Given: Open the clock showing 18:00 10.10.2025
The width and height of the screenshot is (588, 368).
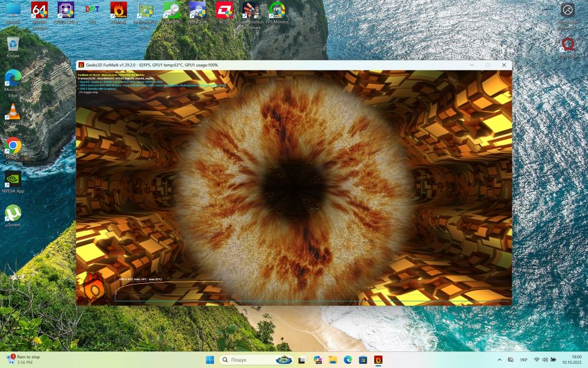Looking at the screenshot, I should pyautogui.click(x=572, y=359).
